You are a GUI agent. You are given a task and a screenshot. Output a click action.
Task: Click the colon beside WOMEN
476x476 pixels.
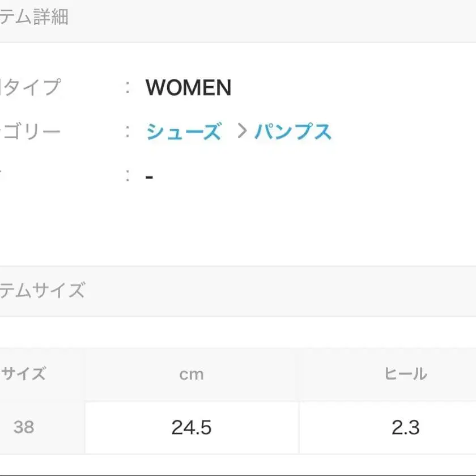tap(128, 88)
